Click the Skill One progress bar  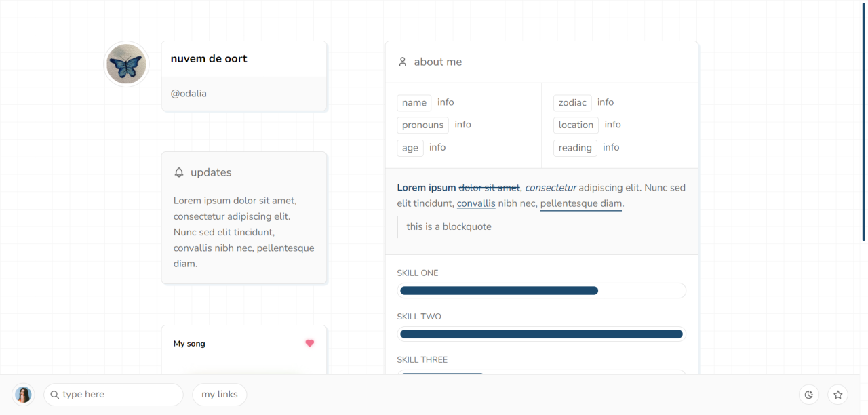tap(541, 291)
